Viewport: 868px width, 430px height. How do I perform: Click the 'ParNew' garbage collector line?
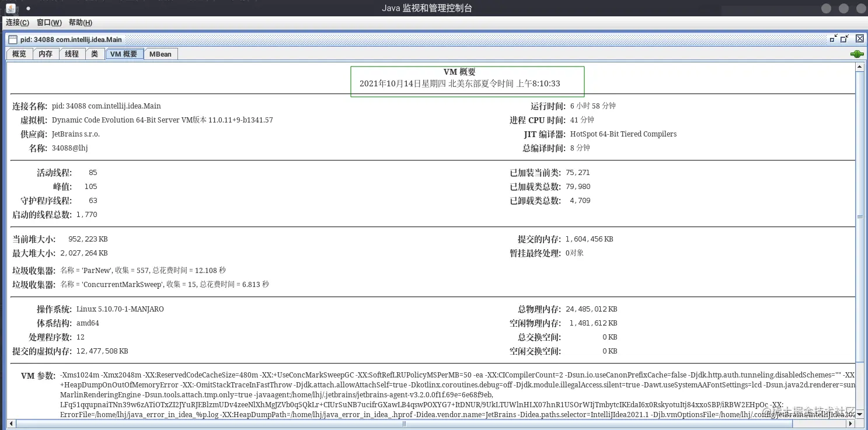pyautogui.click(x=143, y=271)
